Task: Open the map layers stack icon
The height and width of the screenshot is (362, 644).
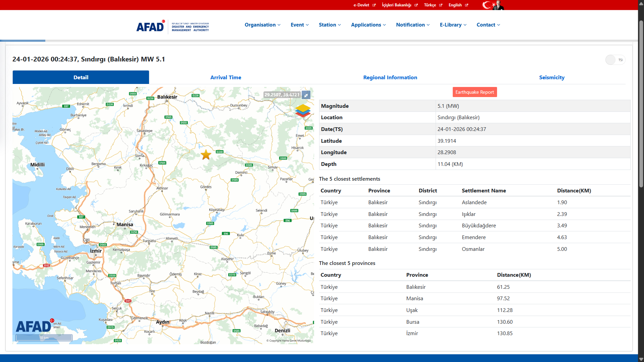Action: point(303,110)
